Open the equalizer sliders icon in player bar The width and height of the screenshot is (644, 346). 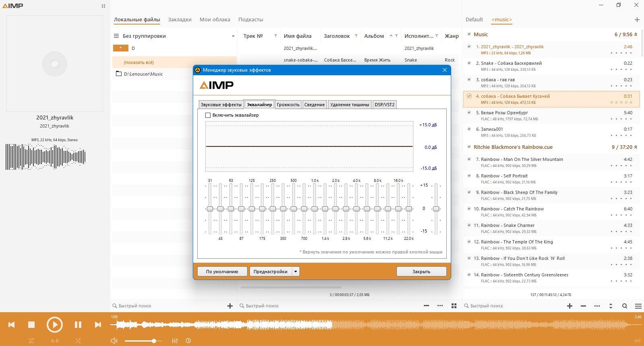175,341
